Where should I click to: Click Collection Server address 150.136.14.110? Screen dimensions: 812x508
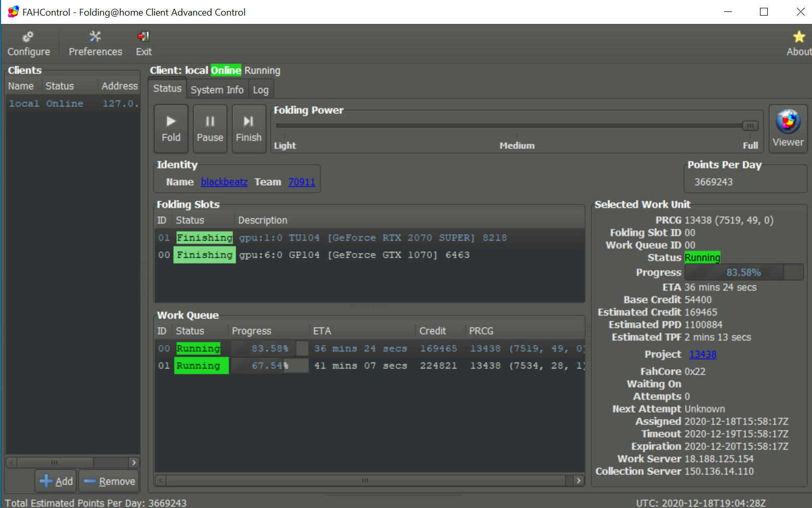719,472
